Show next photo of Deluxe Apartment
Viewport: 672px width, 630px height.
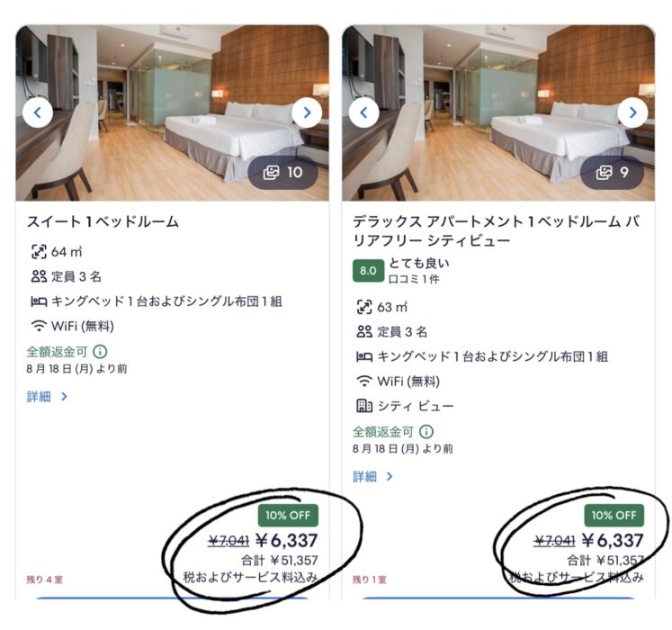(x=632, y=112)
